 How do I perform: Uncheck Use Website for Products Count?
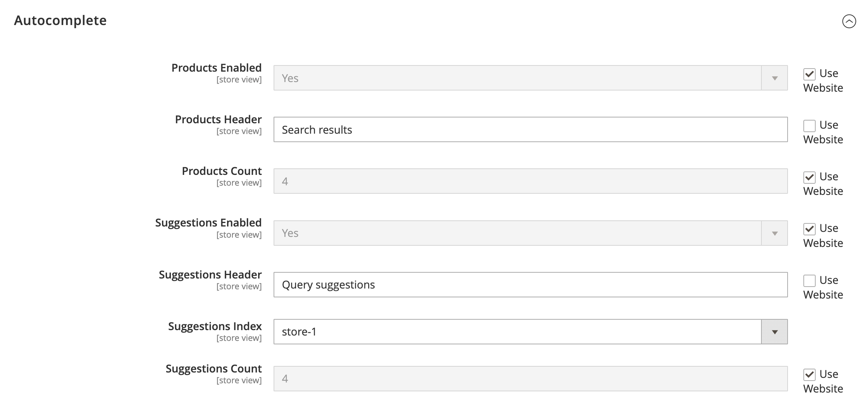pos(810,177)
